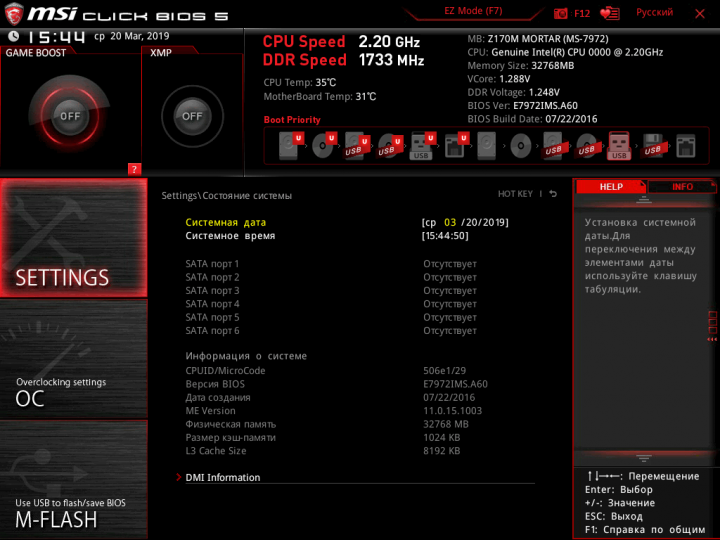Click the Boot Priority heading
This screenshot has width=720, height=540.
pos(292,119)
